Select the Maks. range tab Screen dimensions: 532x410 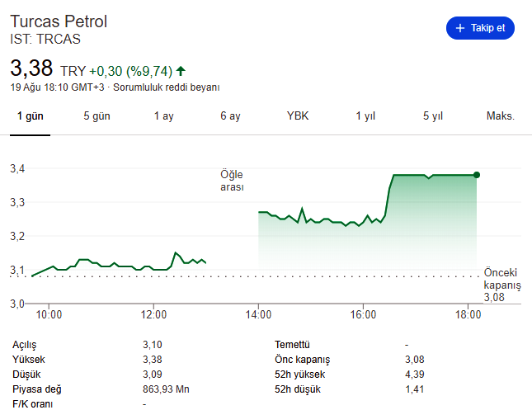click(500, 116)
